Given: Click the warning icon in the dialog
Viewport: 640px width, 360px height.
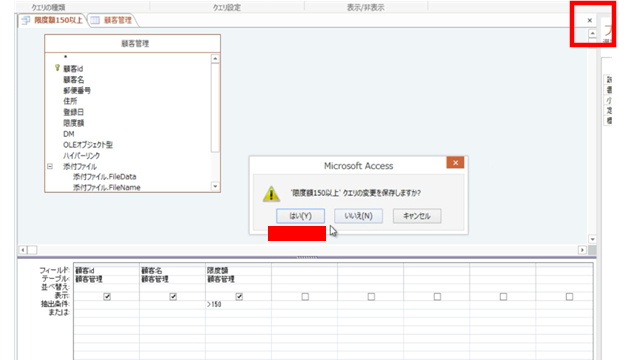Looking at the screenshot, I should (x=271, y=194).
